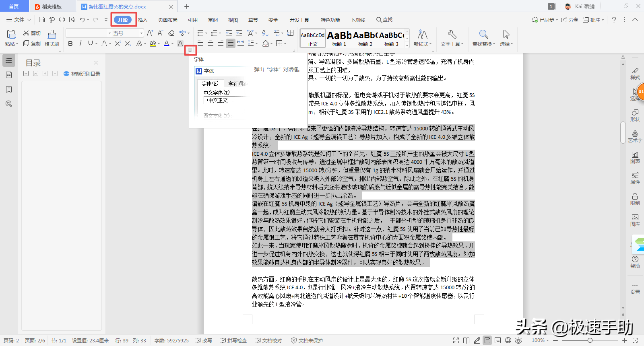The image size is (644, 346).
Task: Activate the Format Painter (格式刷)
Action: [52, 38]
